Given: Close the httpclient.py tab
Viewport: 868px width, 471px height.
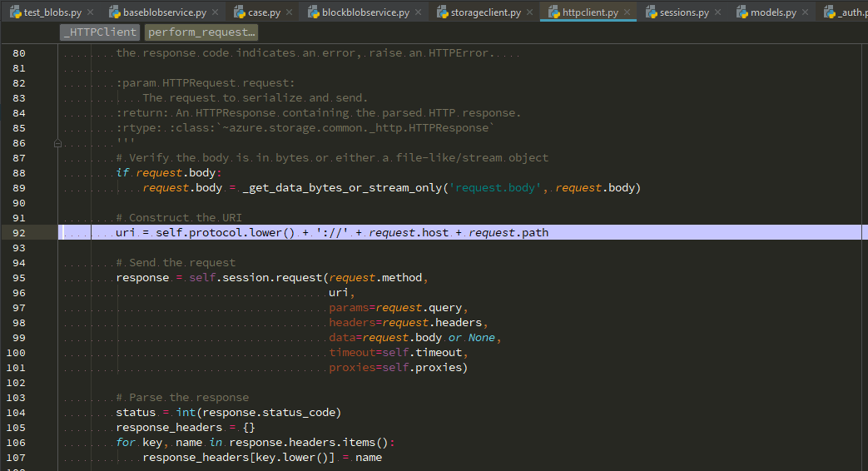Looking at the screenshot, I should pyautogui.click(x=627, y=12).
